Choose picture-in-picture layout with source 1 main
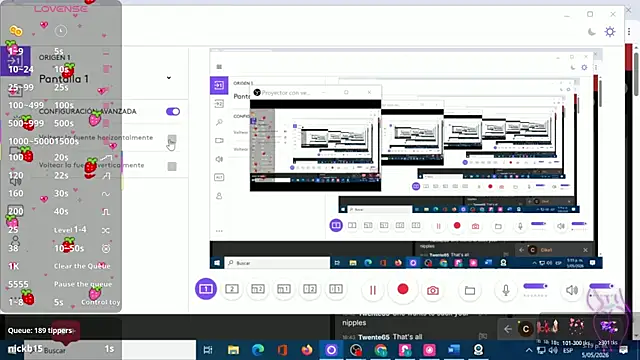This screenshot has width=640, height=360. point(284,289)
